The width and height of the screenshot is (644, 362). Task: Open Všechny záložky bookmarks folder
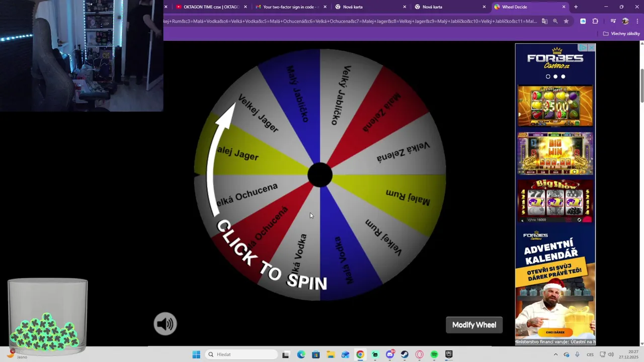[x=621, y=34]
